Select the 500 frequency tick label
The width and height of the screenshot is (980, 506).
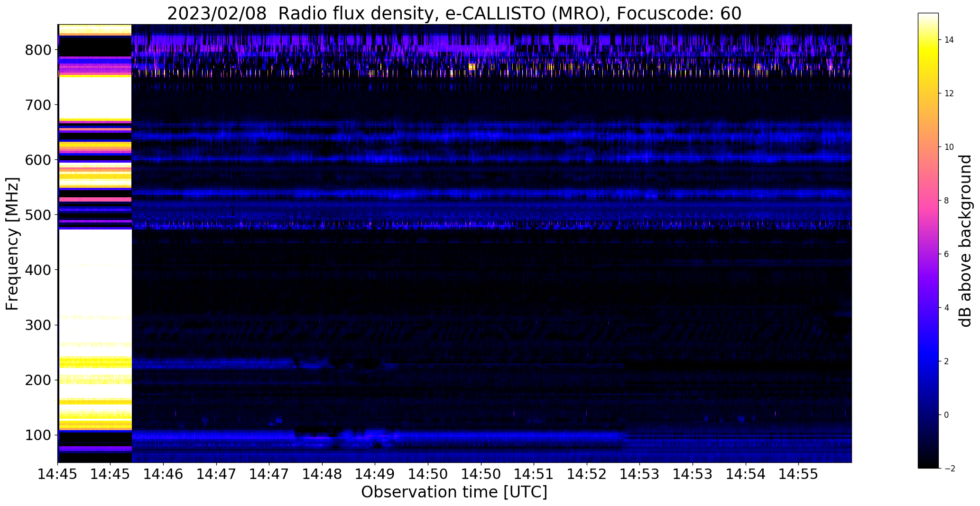pos(38,215)
